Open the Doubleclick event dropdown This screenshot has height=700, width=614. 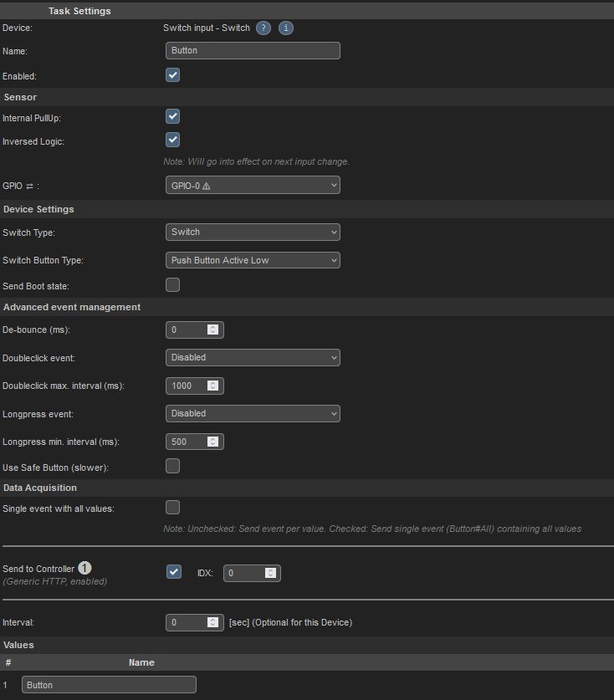(x=253, y=358)
